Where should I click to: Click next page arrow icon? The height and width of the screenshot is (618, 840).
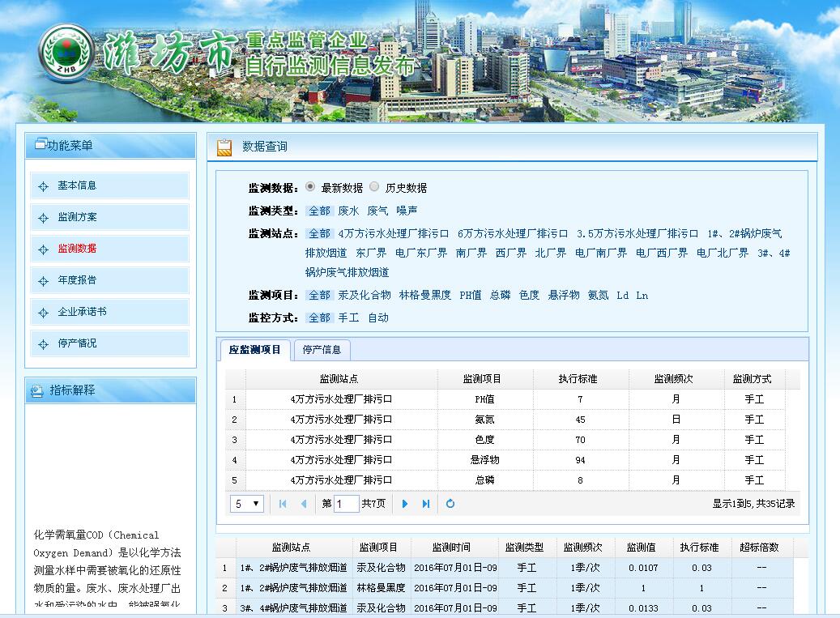(x=405, y=504)
